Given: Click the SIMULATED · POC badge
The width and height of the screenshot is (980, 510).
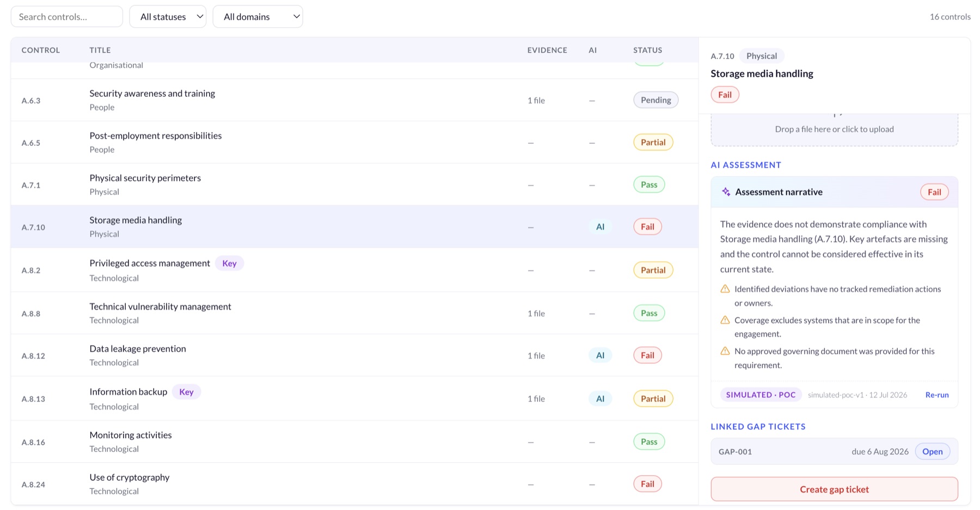Looking at the screenshot, I should pos(761,395).
